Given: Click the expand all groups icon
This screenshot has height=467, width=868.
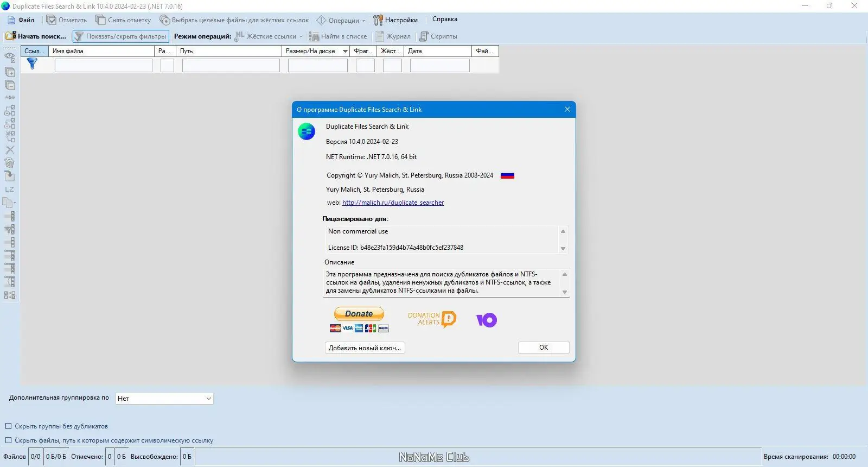Looking at the screenshot, I should pos(10,72).
